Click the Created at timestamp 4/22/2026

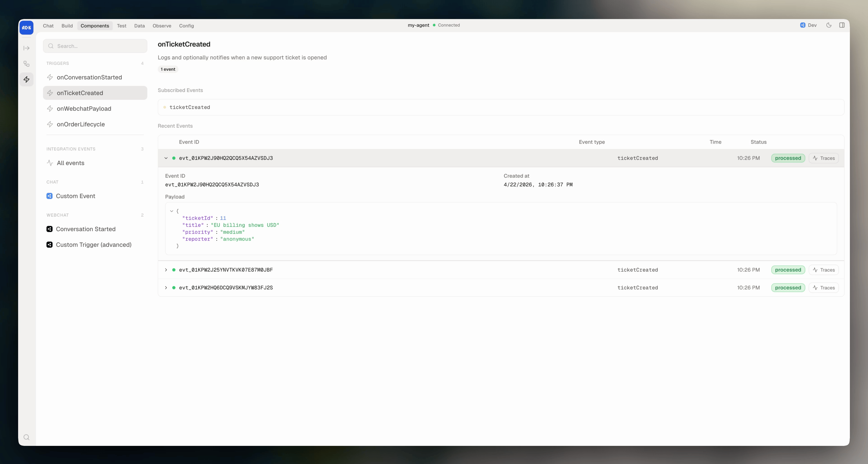[538, 185]
